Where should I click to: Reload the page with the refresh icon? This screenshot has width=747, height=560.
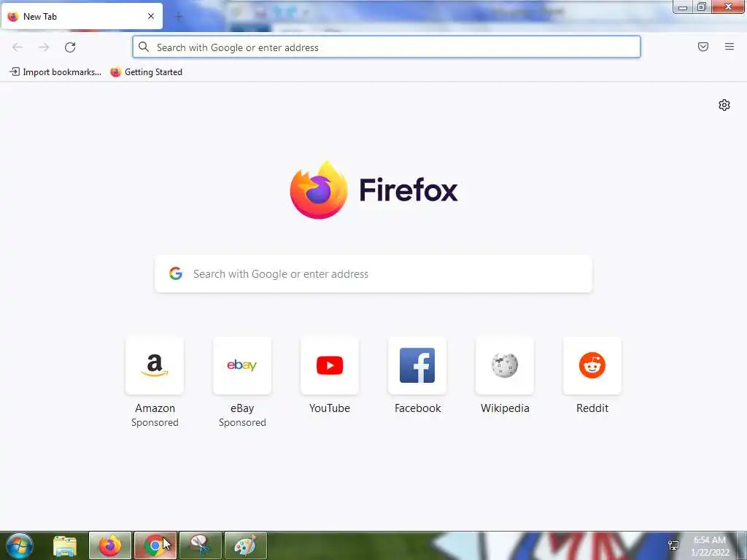click(x=70, y=47)
